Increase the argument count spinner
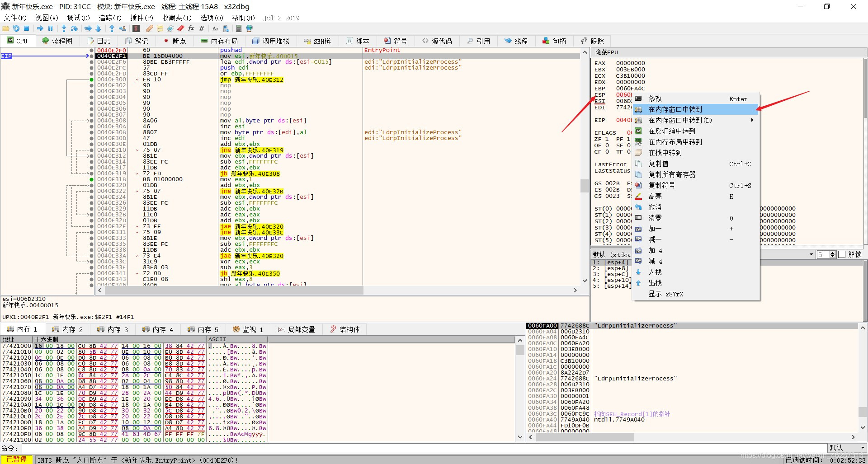Image resolution: width=868 pixels, height=464 pixels. (833, 253)
